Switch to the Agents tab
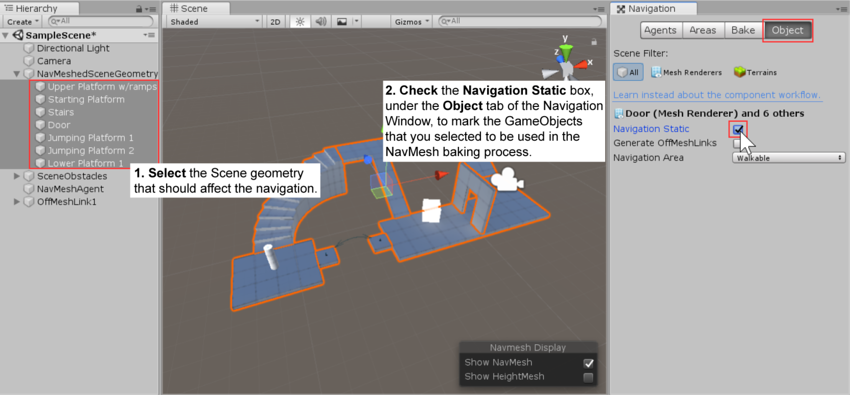Viewport: 850px width, 395px height. pos(661,30)
